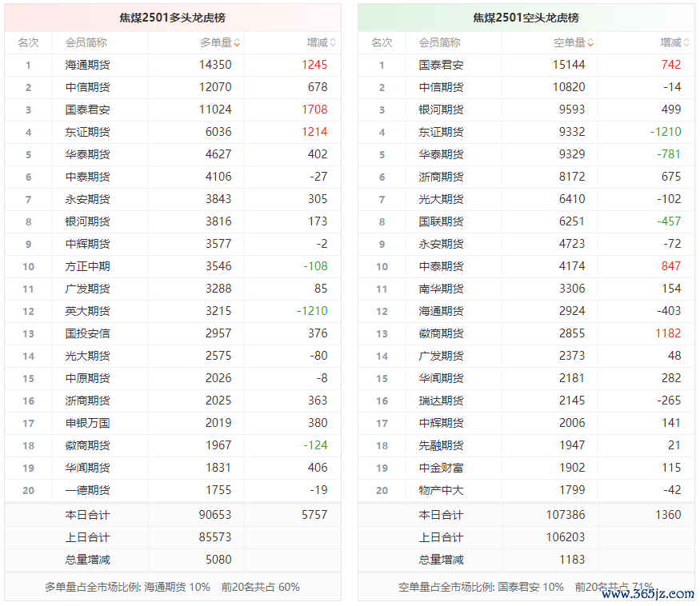The image size is (700, 606).
Task: Click 空单量占全市场比例 footer text
Action: pos(526,587)
